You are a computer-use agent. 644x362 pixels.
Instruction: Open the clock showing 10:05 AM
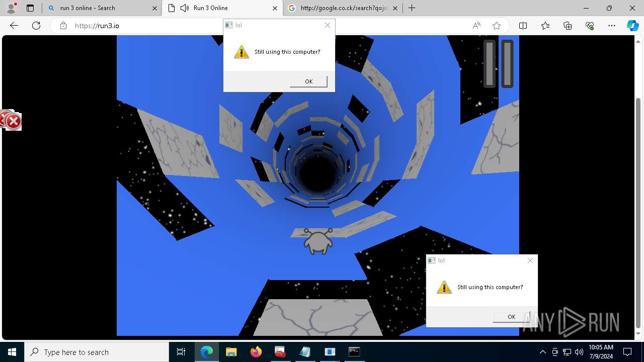coord(601,352)
